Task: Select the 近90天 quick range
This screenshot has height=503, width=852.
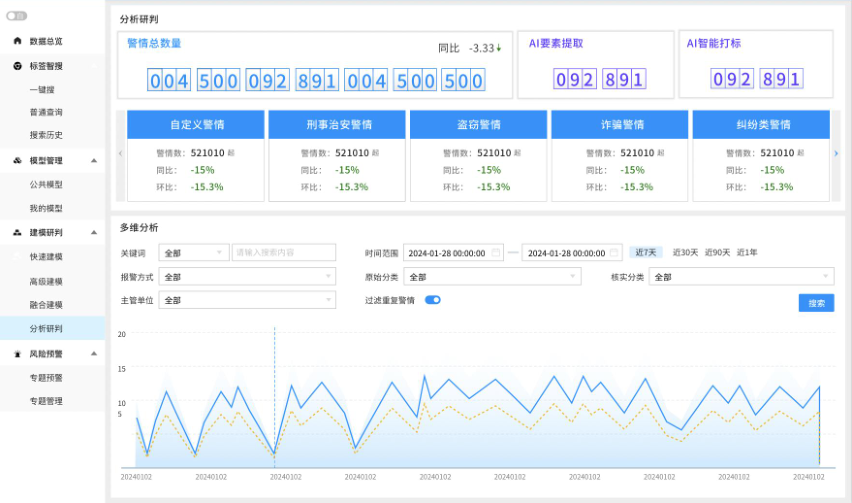Action: pos(717,253)
